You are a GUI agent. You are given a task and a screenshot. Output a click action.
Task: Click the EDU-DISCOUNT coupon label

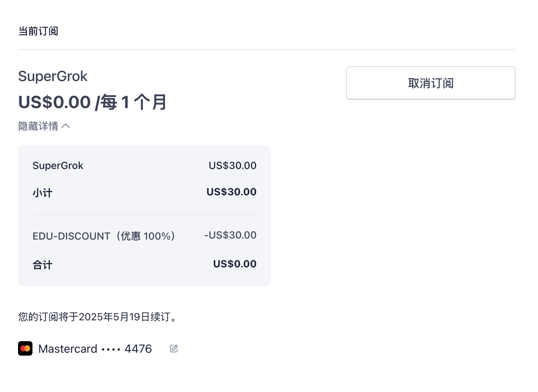click(x=104, y=236)
